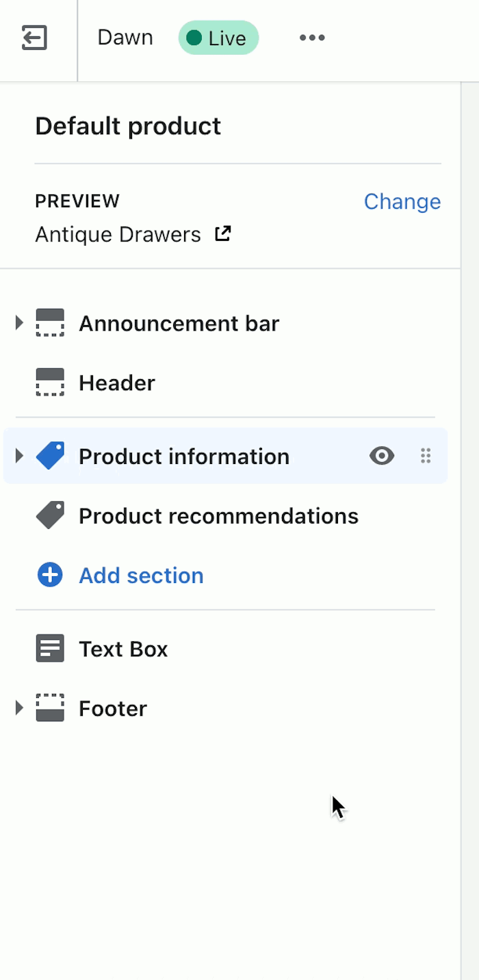Viewport: 479px width, 980px height.
Task: Click the blue plus Add section icon
Action: (50, 575)
